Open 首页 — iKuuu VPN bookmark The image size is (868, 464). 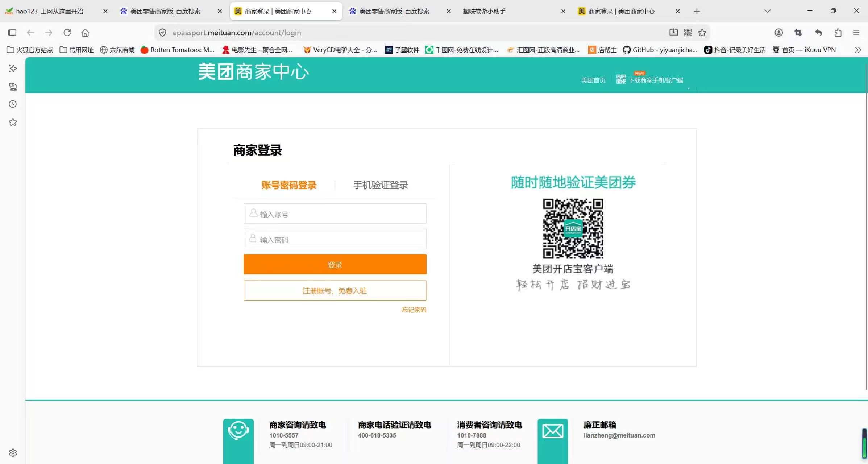pos(804,50)
